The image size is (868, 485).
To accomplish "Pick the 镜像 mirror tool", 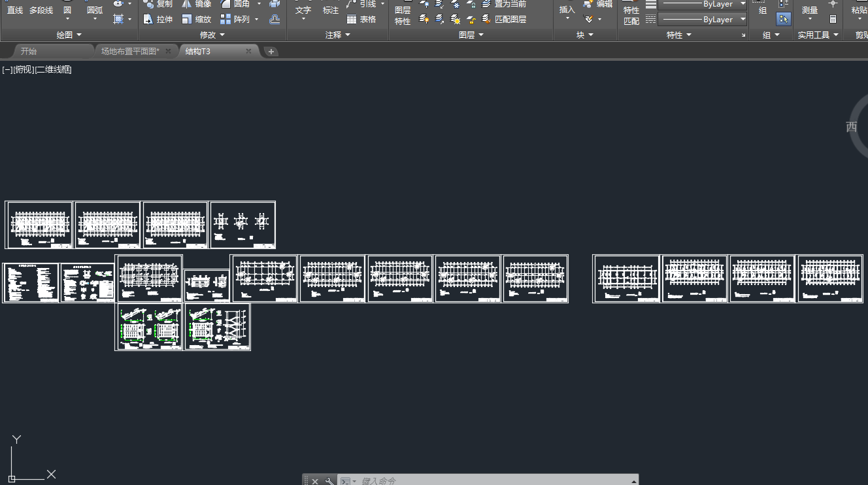I will [197, 4].
